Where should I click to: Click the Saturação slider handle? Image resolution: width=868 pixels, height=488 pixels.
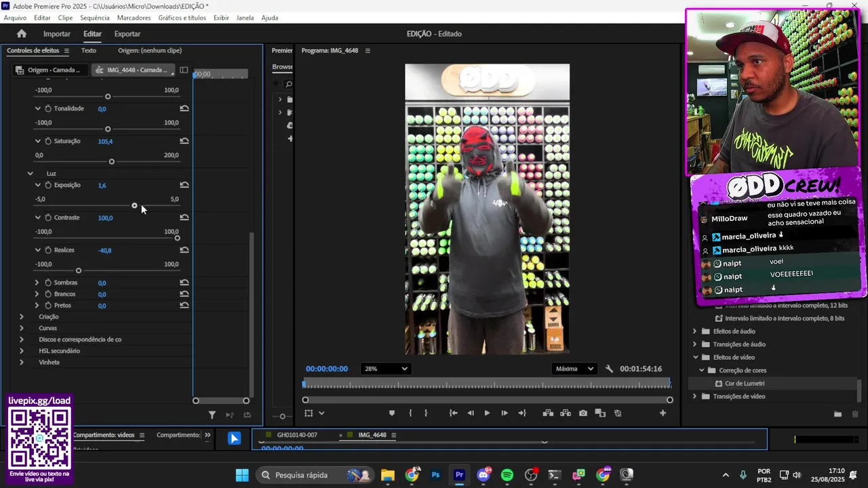pyautogui.click(x=112, y=161)
